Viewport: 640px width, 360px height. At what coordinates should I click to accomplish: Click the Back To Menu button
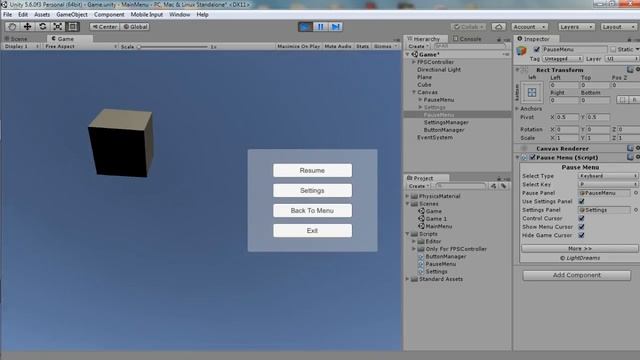coord(312,211)
